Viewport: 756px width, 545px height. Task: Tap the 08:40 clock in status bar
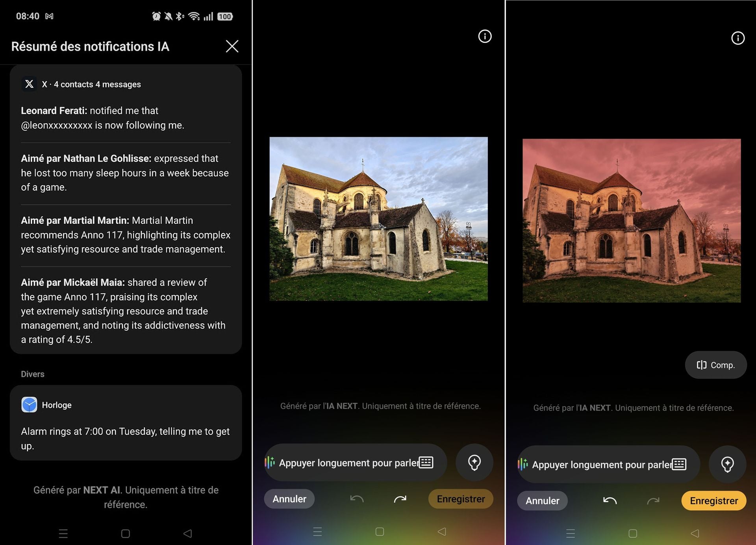(28, 16)
